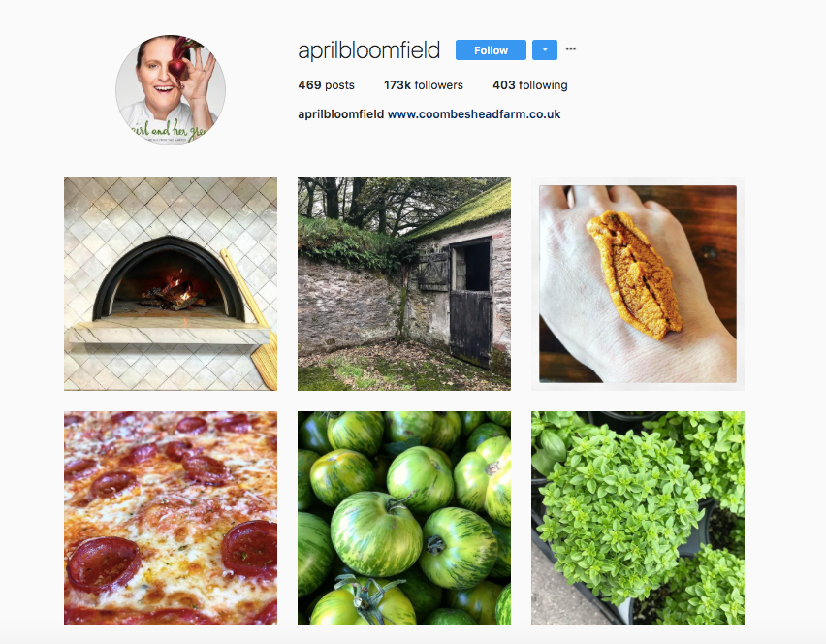Open the stone barn with mossy roof photo
The height and width of the screenshot is (644, 826).
[x=404, y=284]
